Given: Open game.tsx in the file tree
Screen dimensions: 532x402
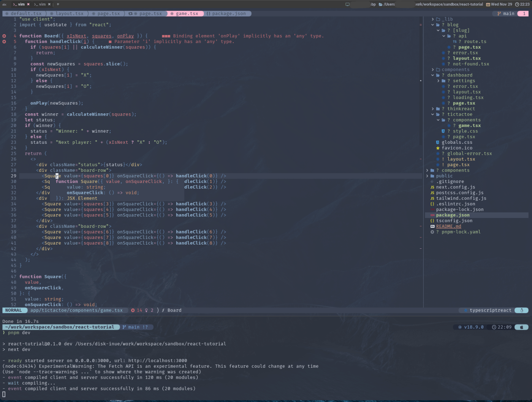Looking at the screenshot, I should (x=469, y=126).
